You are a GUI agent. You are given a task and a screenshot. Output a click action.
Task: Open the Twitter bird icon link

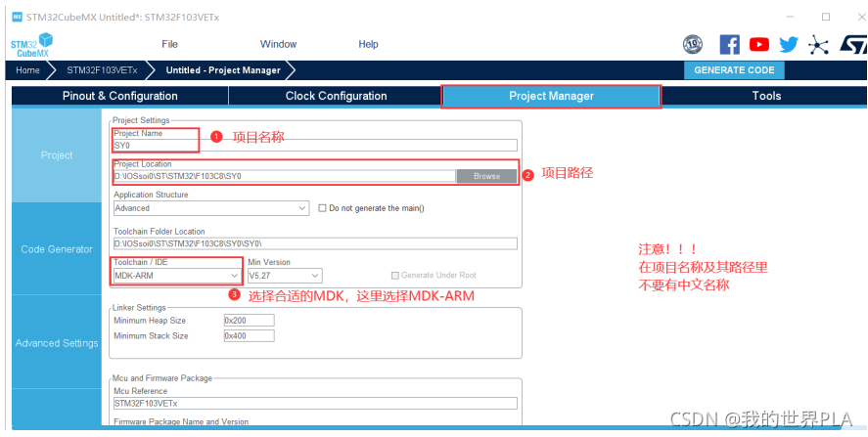click(x=789, y=44)
